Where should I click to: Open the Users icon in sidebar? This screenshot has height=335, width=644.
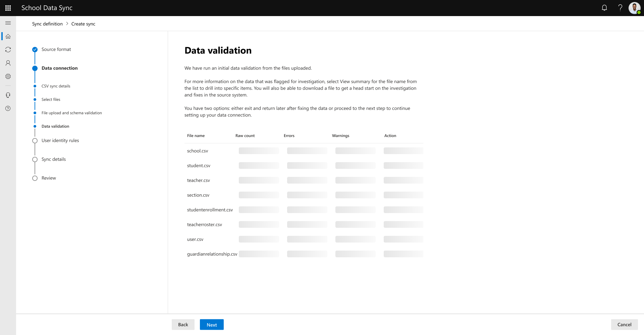(x=8, y=63)
